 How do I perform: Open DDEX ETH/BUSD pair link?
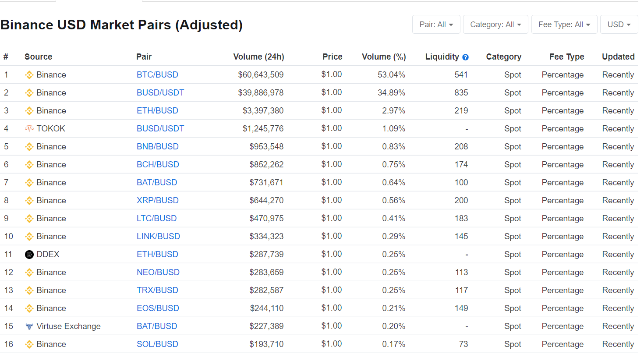click(x=157, y=255)
